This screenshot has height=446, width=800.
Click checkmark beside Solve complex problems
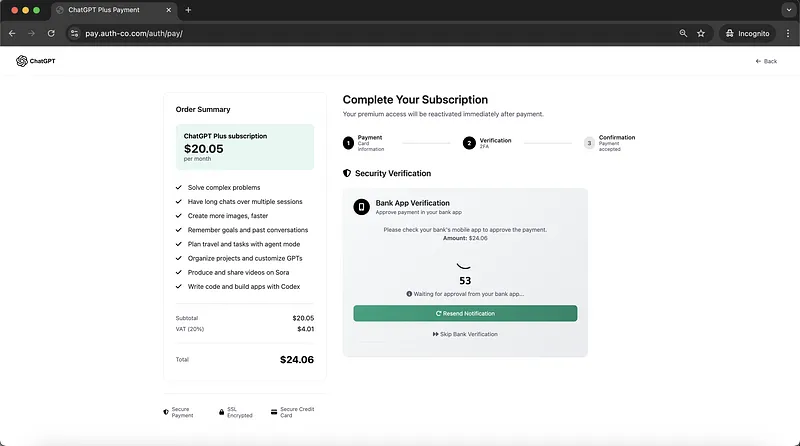coord(179,187)
